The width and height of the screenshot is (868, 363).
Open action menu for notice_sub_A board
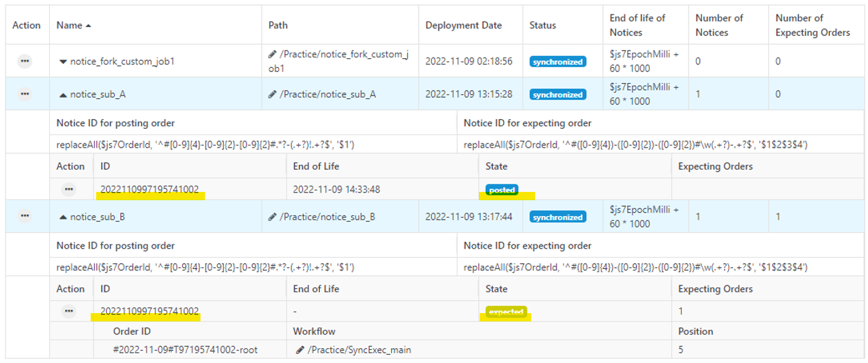(x=25, y=94)
